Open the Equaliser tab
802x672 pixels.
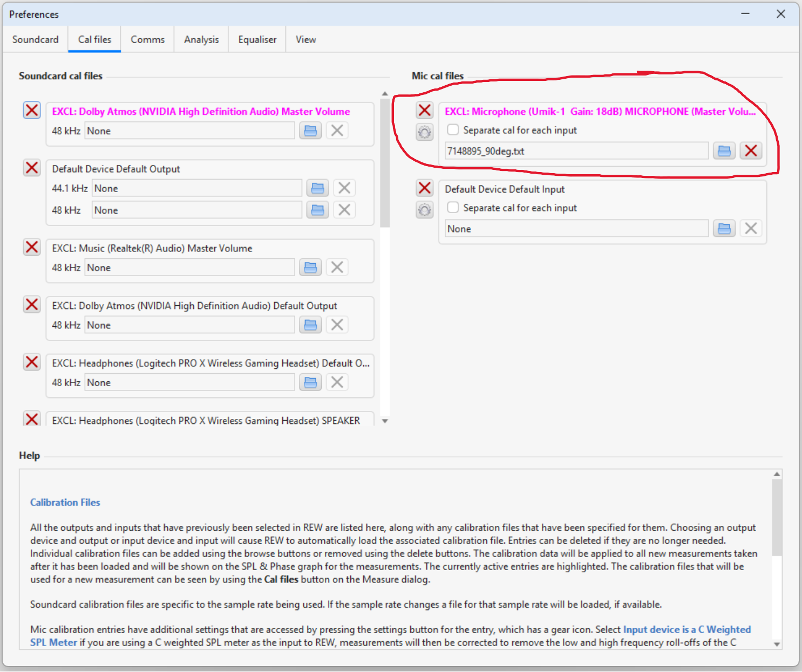click(257, 39)
